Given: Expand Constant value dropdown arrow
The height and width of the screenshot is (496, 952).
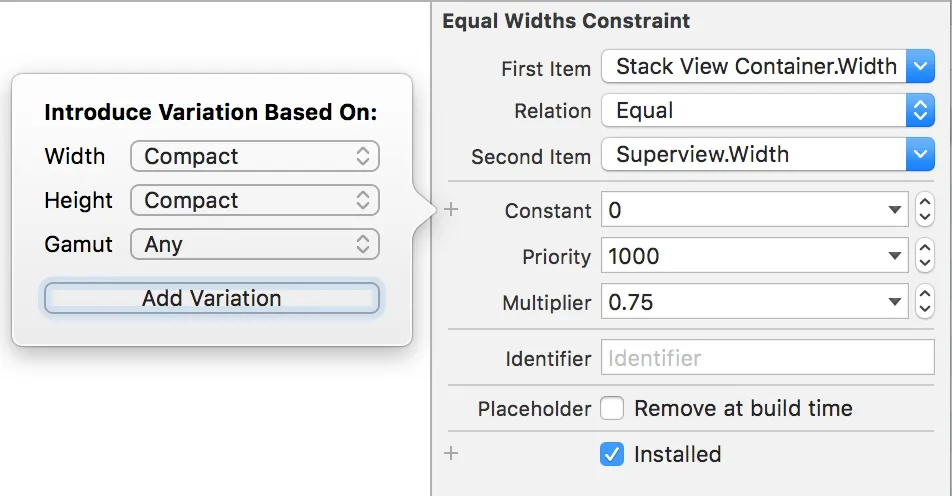Looking at the screenshot, I should pos(894,211).
